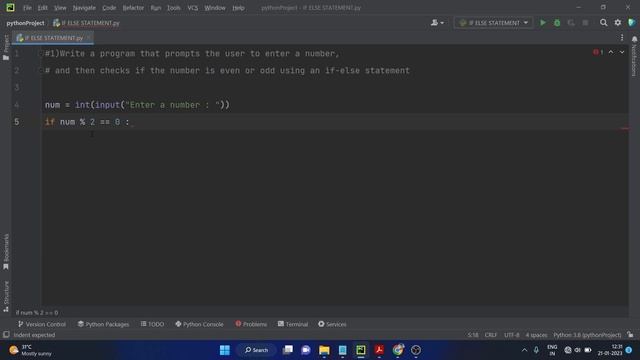Change line separator CRLF in status bar
Viewport: 640px width, 360px height.
[x=491, y=335]
